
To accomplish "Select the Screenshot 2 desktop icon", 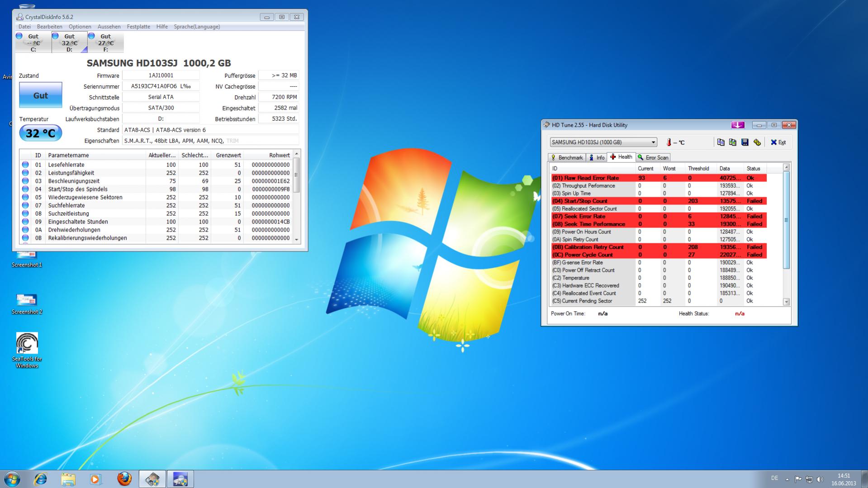I will coord(27,303).
